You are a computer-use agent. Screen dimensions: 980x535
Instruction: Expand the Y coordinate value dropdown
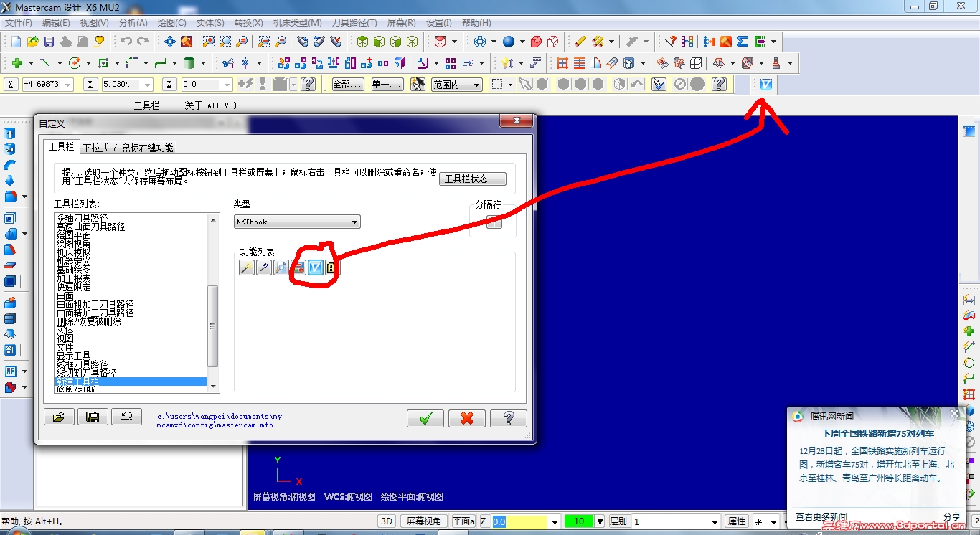point(147,85)
